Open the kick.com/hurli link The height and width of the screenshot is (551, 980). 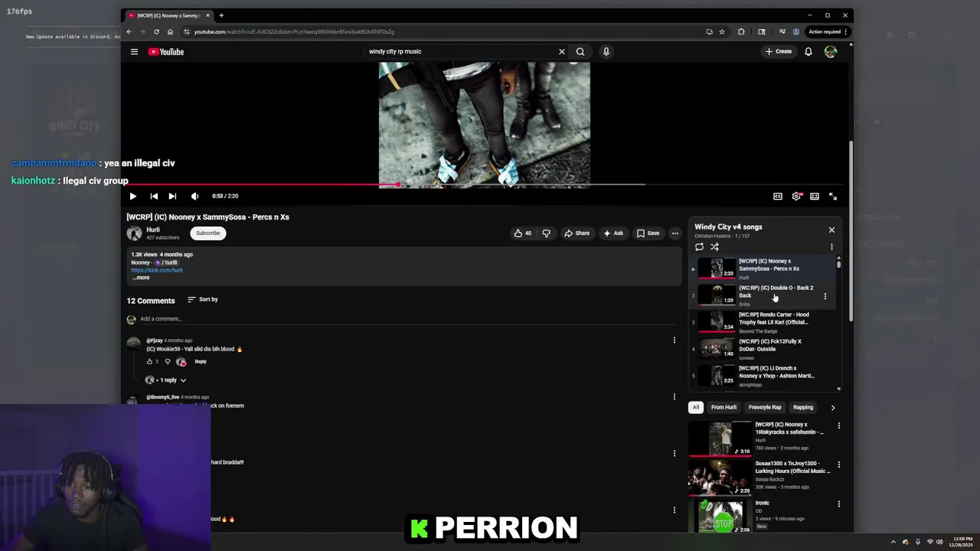[x=157, y=270]
